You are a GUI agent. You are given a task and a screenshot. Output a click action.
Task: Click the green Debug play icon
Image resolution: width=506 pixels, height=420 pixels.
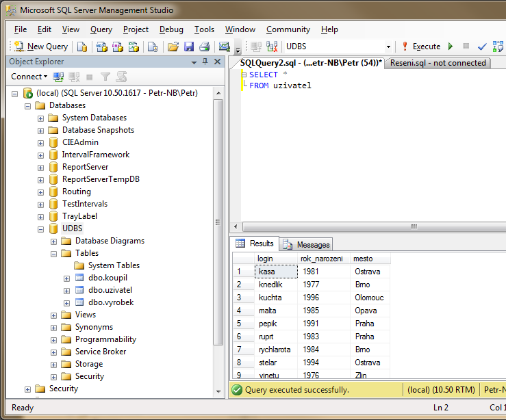pos(451,47)
